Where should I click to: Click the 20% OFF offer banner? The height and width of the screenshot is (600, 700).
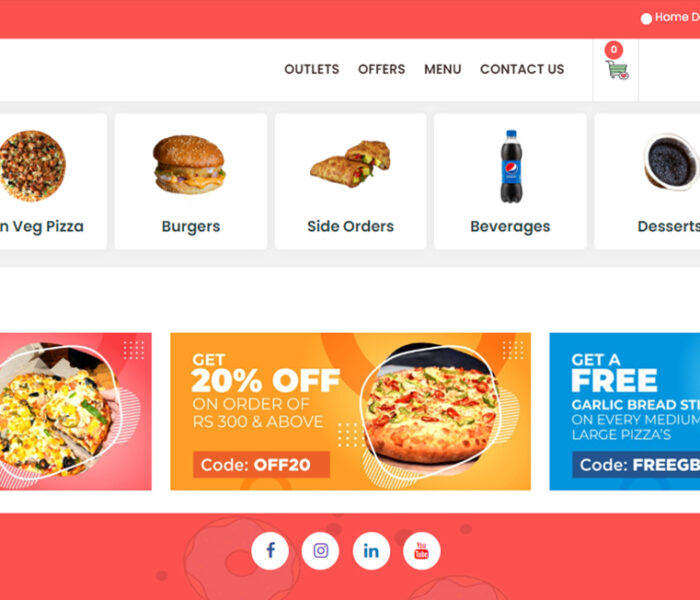(x=350, y=411)
